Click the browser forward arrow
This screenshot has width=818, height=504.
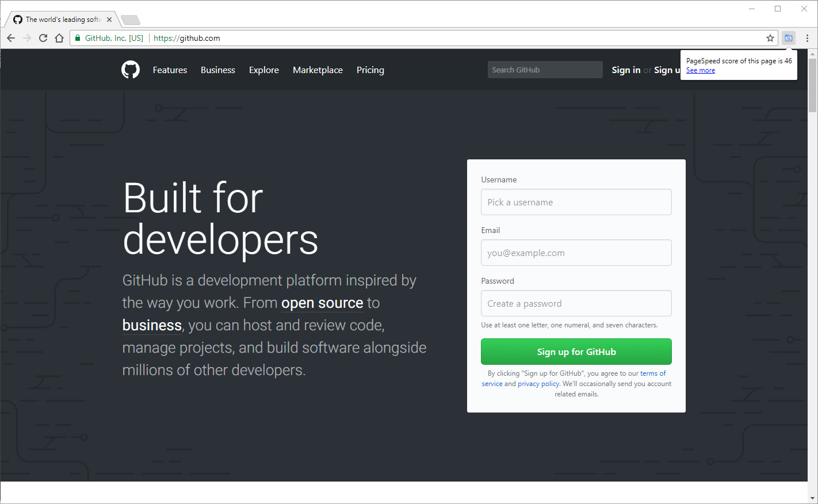[27, 38]
